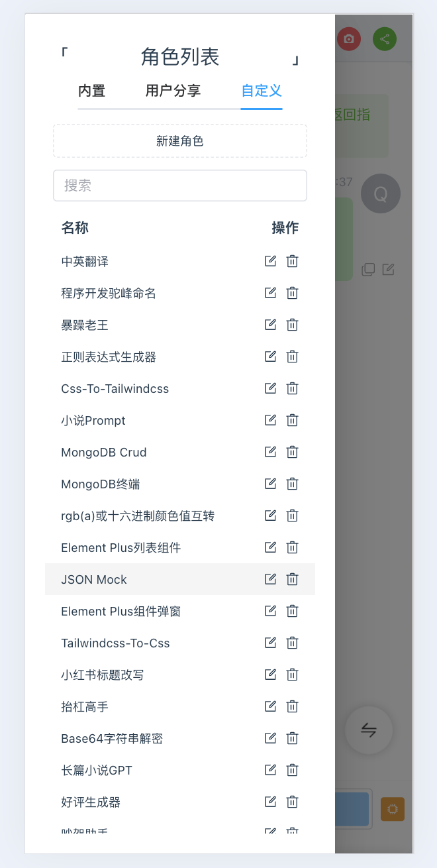Edit the JSON Mock role
This screenshot has height=868, width=437.
[270, 578]
